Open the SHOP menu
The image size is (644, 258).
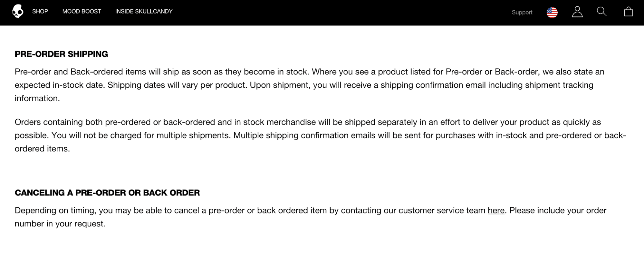[x=40, y=12]
